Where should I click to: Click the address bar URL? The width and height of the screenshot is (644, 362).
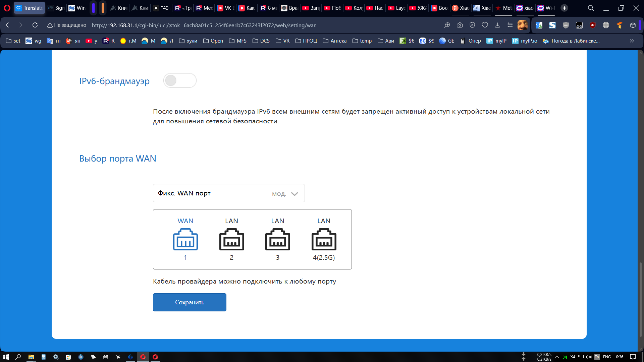(x=204, y=25)
